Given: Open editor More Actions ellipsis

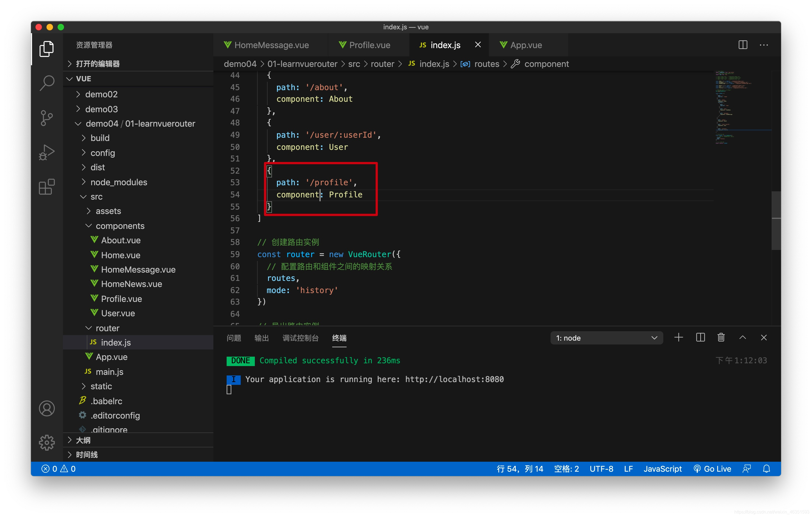Looking at the screenshot, I should click(764, 45).
